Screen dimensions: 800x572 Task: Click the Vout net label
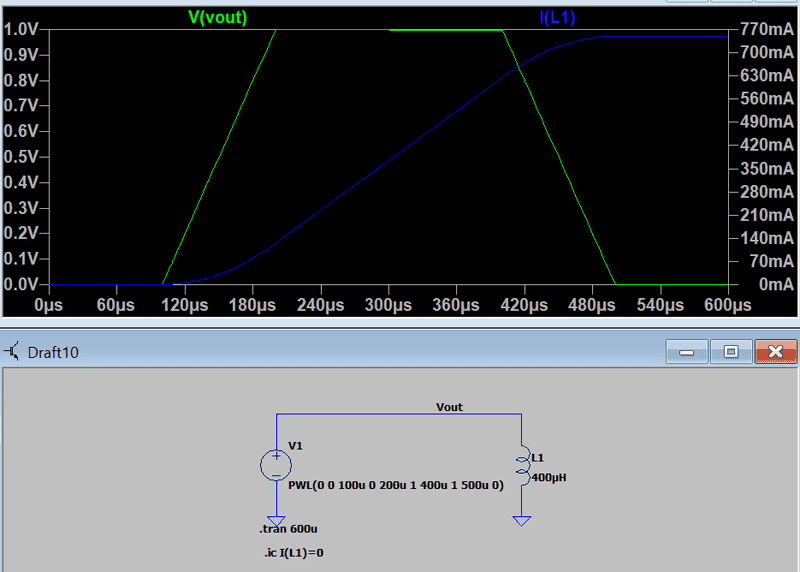pos(449,407)
